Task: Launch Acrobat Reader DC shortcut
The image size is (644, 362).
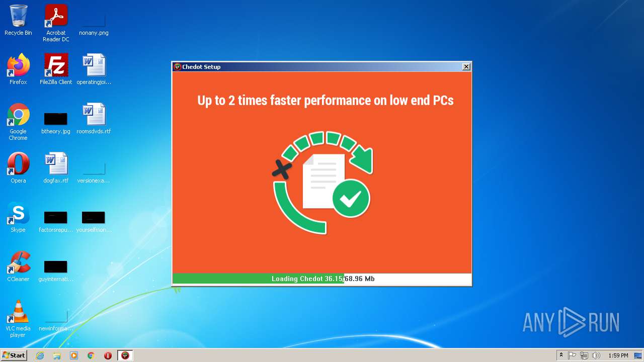Action: [x=56, y=23]
